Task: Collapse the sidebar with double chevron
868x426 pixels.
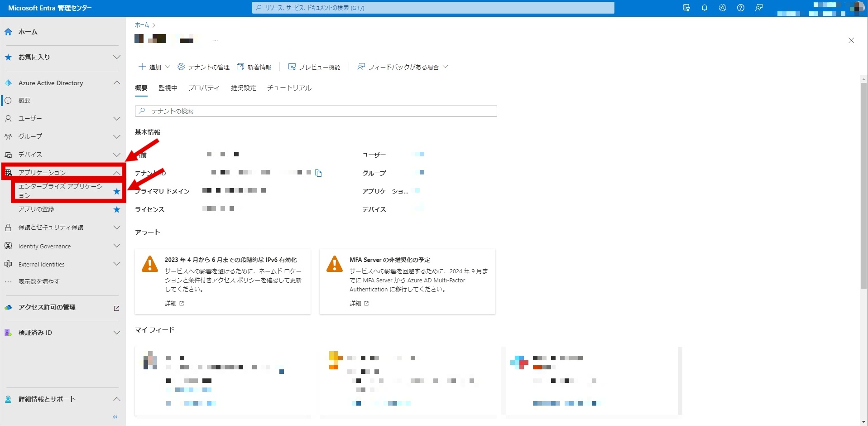Action: click(115, 417)
